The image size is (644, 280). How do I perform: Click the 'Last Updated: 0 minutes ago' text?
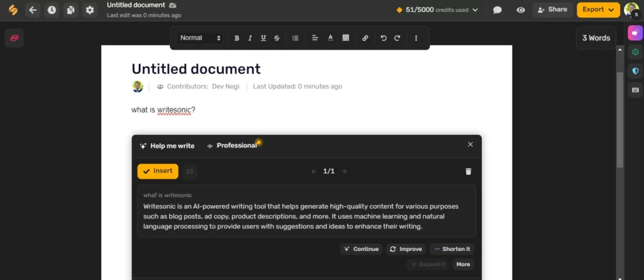click(x=297, y=87)
